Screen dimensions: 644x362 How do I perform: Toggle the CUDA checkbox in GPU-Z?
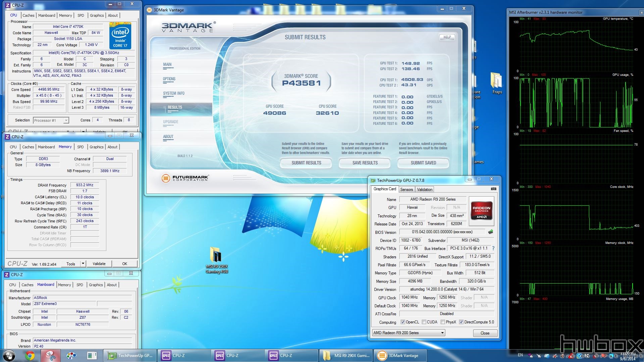coord(424,322)
